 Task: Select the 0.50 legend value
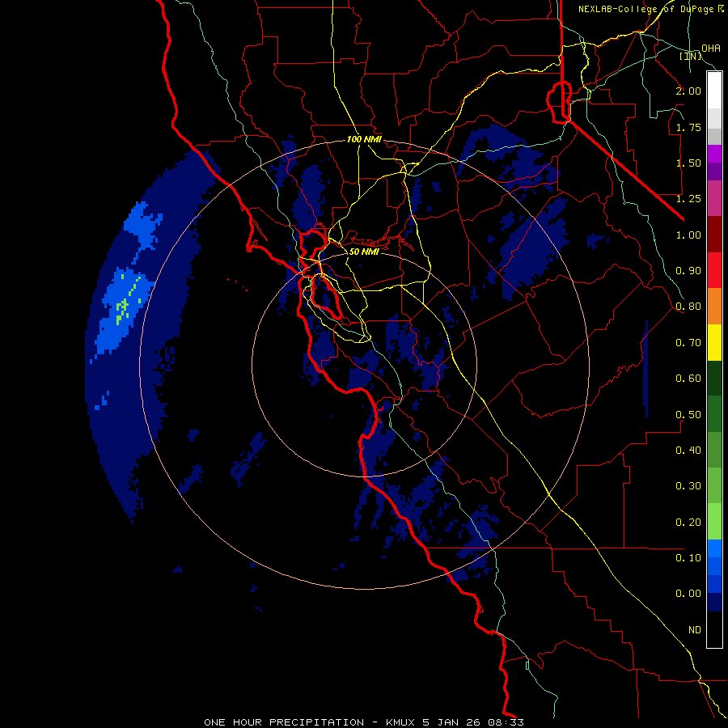(x=688, y=415)
